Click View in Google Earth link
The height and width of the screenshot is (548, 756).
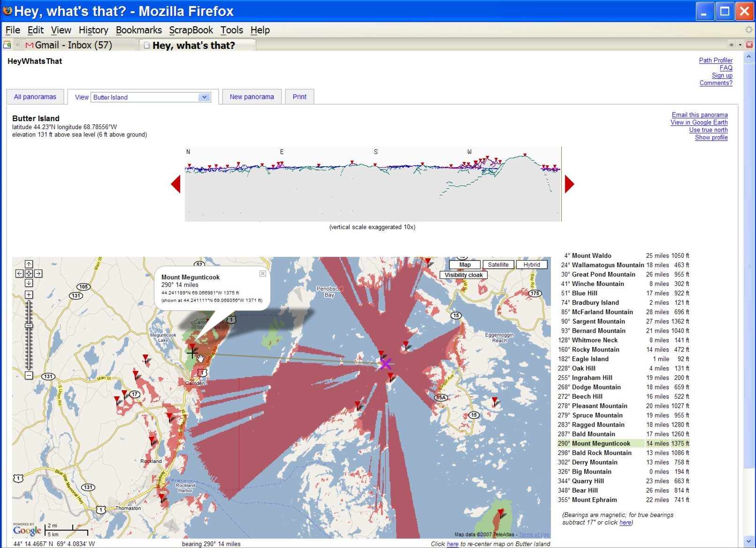pos(699,122)
